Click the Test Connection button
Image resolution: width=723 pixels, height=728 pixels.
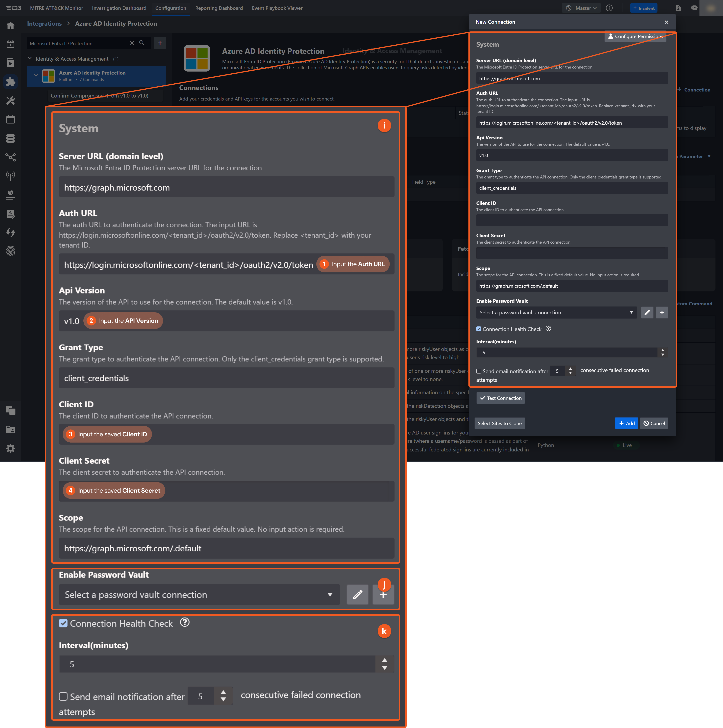pos(500,398)
